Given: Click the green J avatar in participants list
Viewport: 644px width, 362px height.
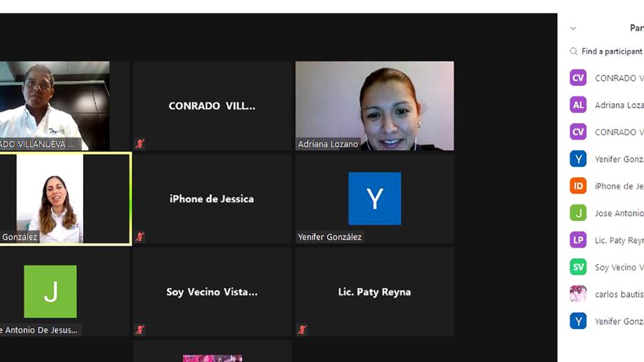Looking at the screenshot, I should pos(578,213).
